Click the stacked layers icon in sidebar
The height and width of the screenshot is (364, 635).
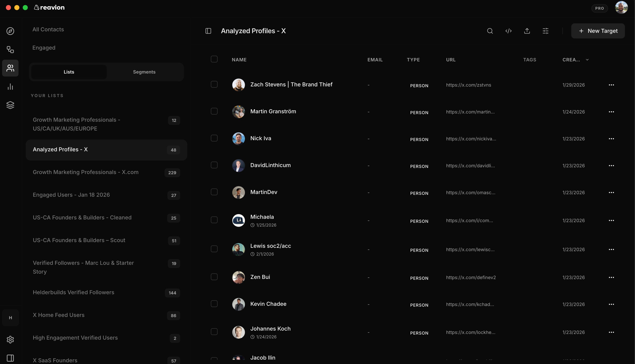(x=10, y=105)
